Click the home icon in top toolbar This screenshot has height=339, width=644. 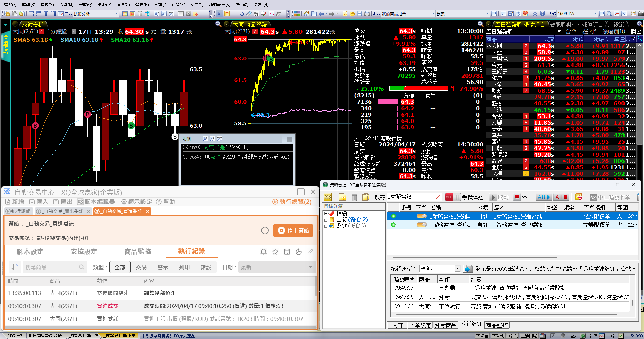(306, 14)
